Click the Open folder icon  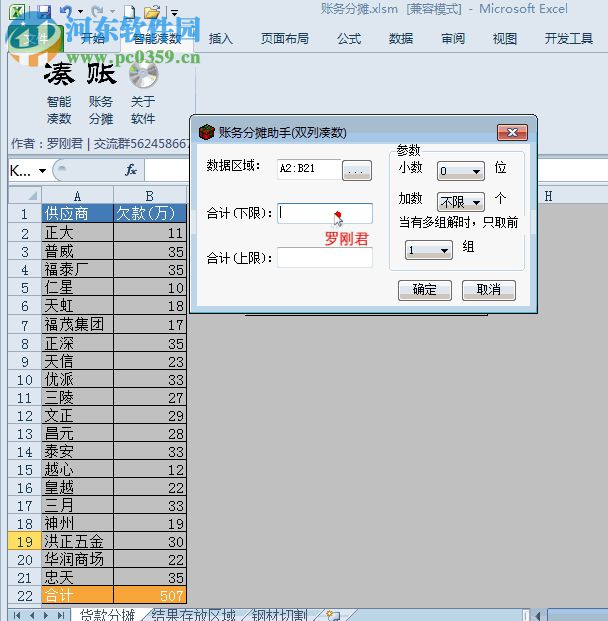[152, 12]
